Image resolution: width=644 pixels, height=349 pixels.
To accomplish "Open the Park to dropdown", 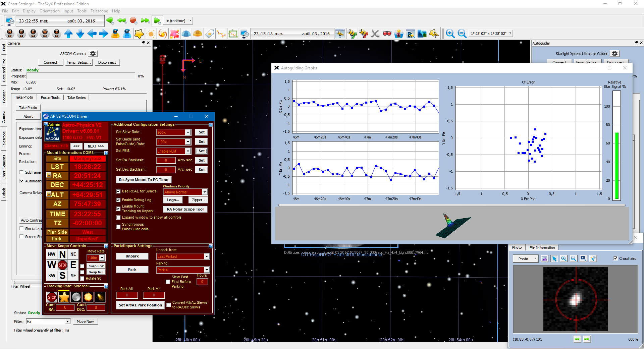I will tap(207, 270).
